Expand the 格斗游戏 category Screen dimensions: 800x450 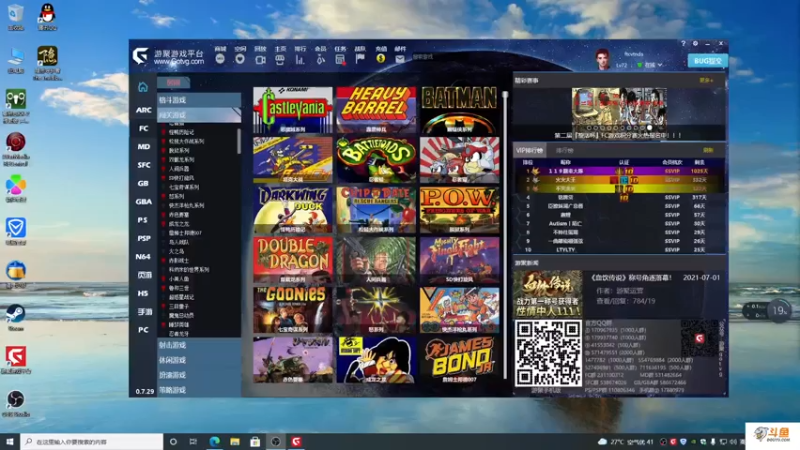pyautogui.click(x=198, y=100)
